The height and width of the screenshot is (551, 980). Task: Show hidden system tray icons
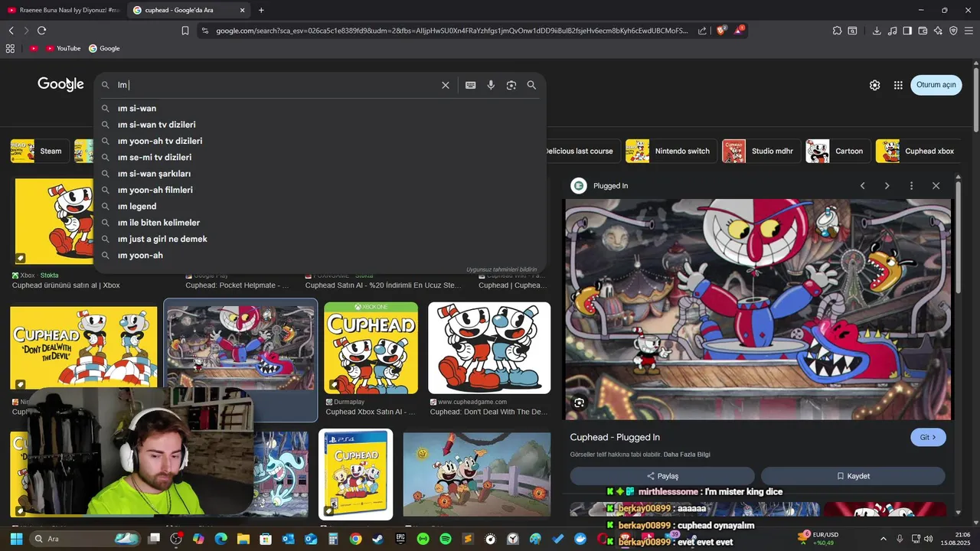[x=883, y=539]
